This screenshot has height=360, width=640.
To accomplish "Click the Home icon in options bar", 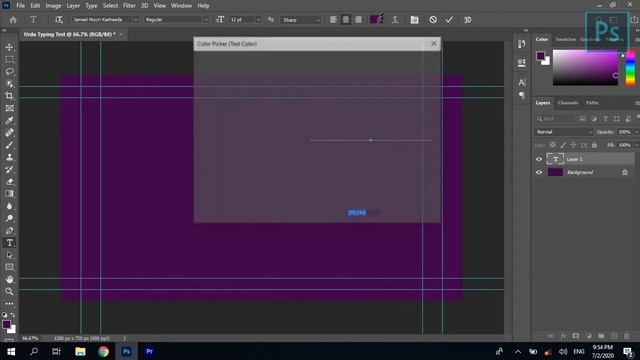I will pos(13,20).
